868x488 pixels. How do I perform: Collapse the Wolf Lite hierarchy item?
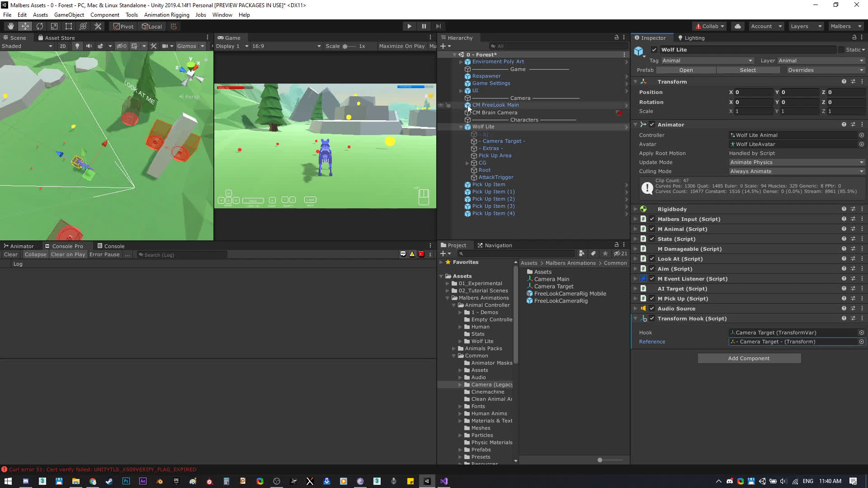click(461, 127)
